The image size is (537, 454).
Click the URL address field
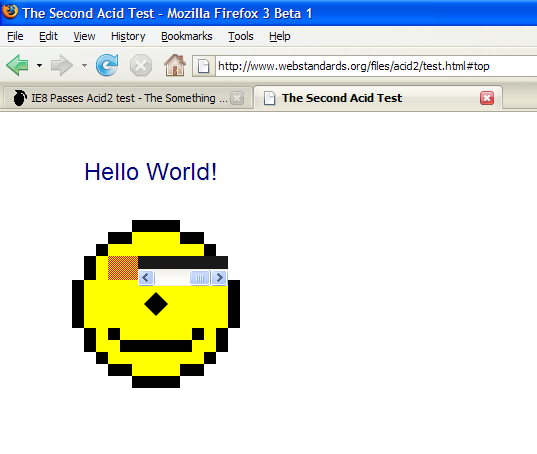click(375, 66)
